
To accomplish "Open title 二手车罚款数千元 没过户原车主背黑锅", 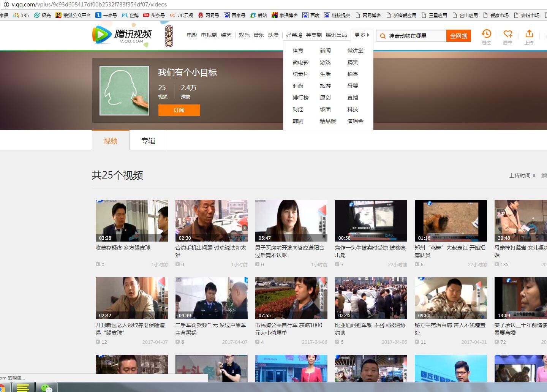I will pyautogui.click(x=211, y=329).
